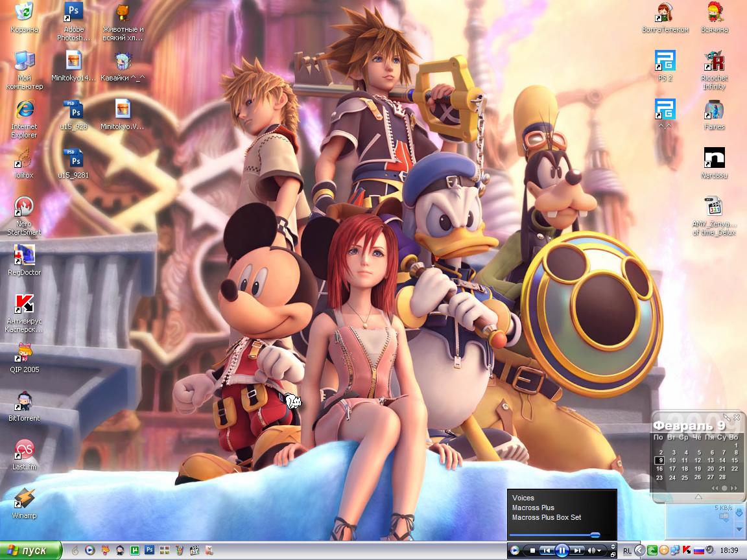
Task: Launch the BitTorrent desktop shortcut
Action: pos(24,406)
